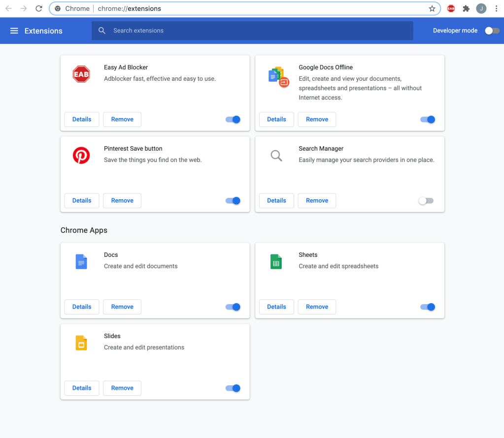This screenshot has width=504, height=438.
Task: Open Chrome's three-dot menu
Action: pos(496,8)
